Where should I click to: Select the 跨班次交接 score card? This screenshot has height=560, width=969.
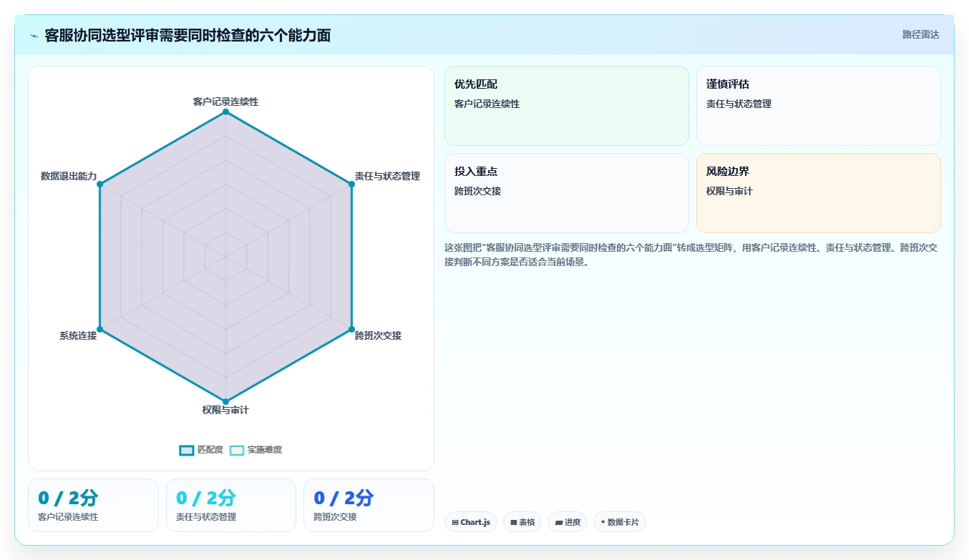[369, 506]
